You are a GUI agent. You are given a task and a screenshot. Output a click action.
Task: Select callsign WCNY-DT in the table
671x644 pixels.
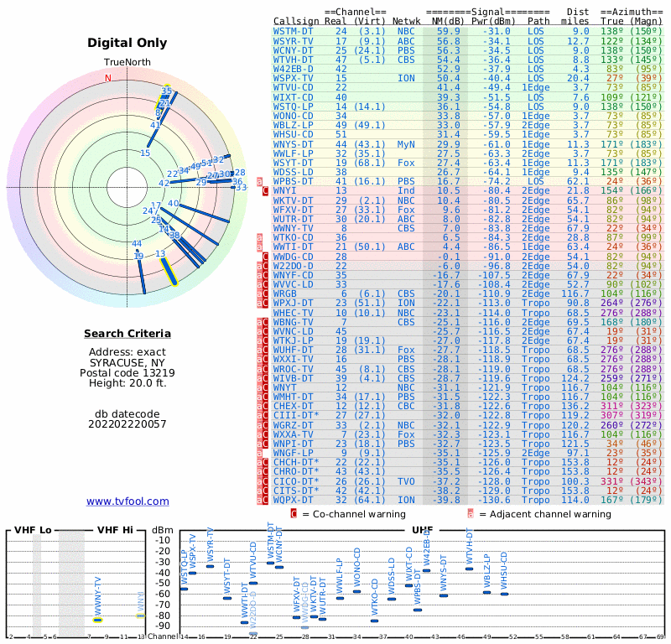click(x=293, y=50)
